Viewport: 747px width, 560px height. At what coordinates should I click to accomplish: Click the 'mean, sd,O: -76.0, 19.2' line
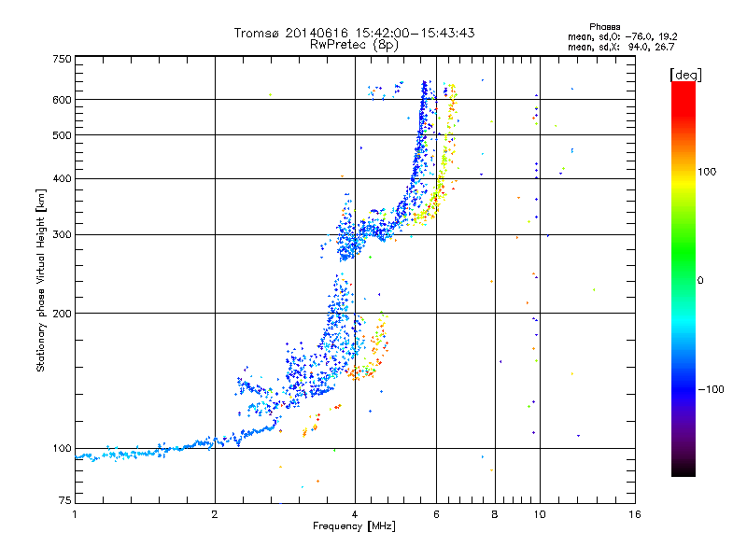point(622,36)
